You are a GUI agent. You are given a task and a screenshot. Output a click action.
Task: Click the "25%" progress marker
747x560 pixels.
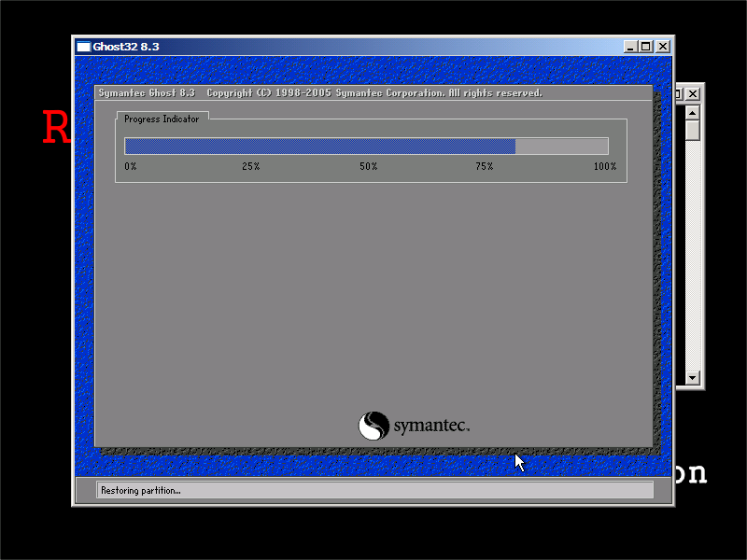[250, 166]
